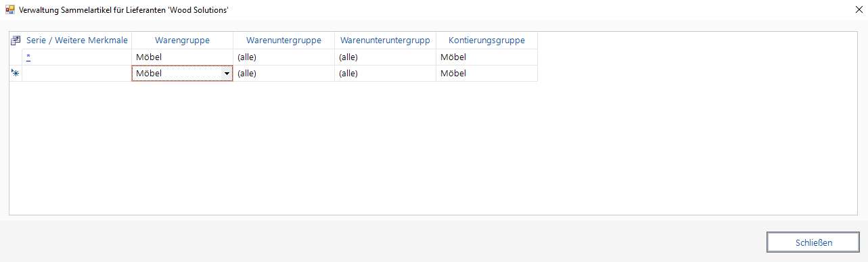The width and height of the screenshot is (868, 262).
Task: Click new row Serie / Weitere Merkmale cell
Action: [x=77, y=74]
